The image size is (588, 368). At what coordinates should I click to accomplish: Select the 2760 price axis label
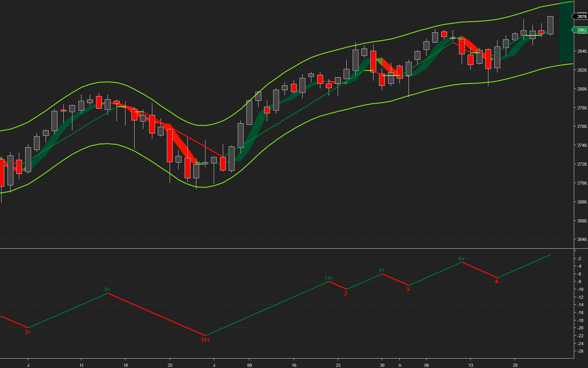click(x=582, y=127)
